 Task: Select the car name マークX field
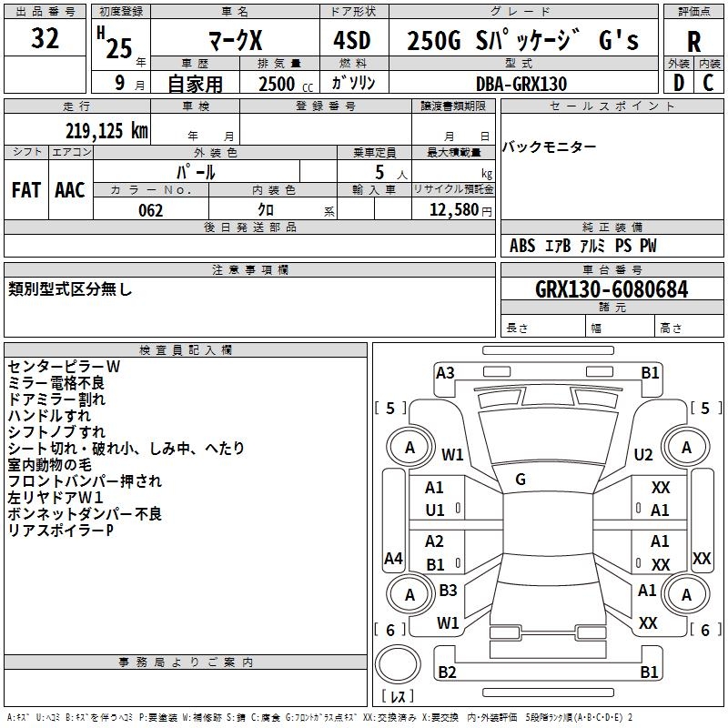click(234, 41)
